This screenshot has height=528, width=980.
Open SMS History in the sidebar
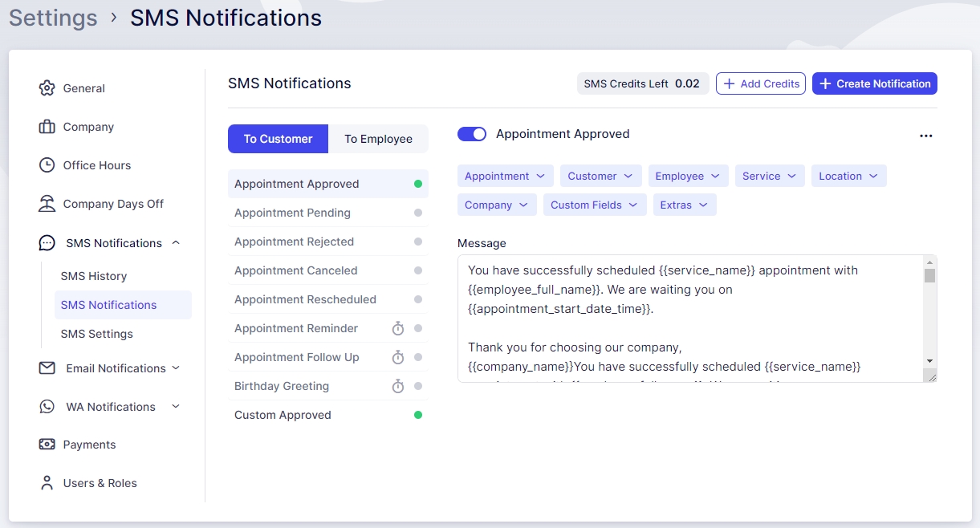94,276
